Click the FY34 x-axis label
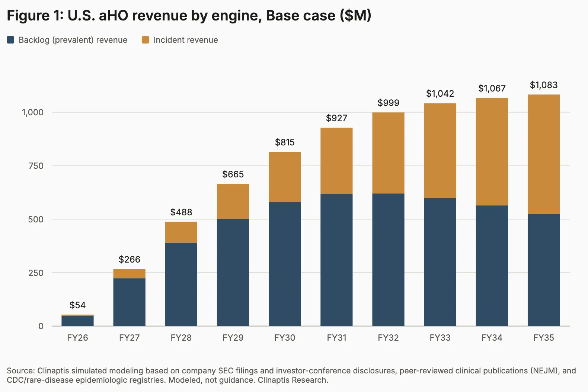This screenshot has height=392, width=588. point(492,338)
